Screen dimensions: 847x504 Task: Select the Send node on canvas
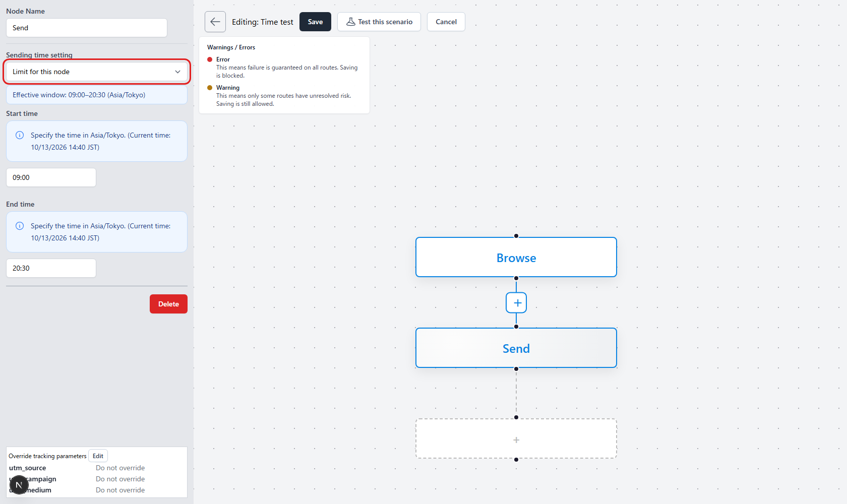pyautogui.click(x=516, y=348)
